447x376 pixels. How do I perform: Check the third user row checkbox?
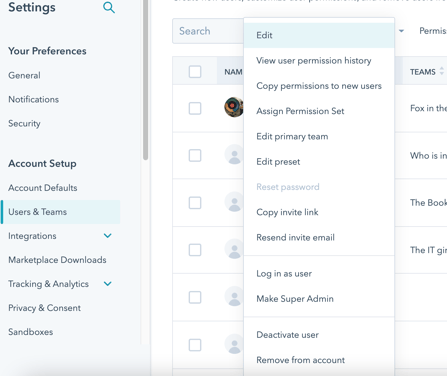195,203
